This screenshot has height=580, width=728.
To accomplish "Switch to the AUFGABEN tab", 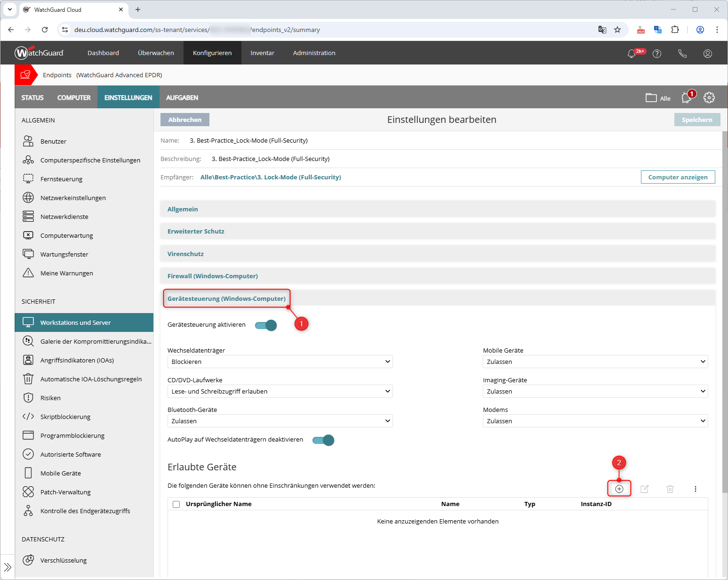I will 182,97.
